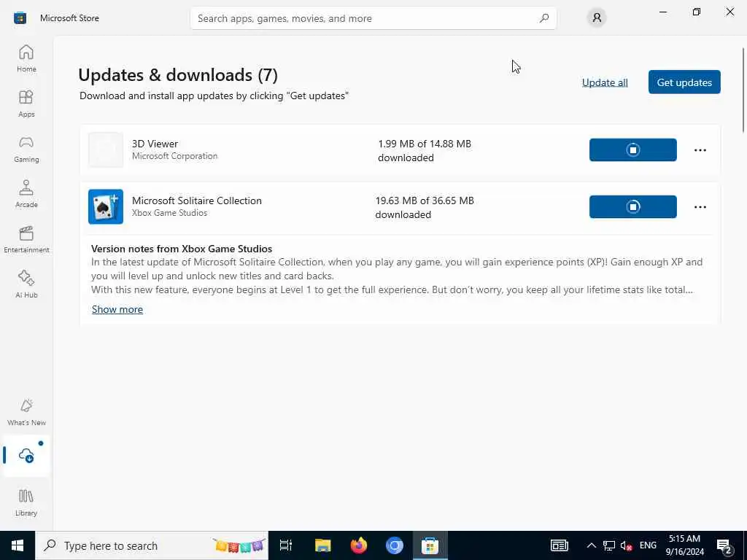Click the search magnifier icon

pyautogui.click(x=544, y=18)
